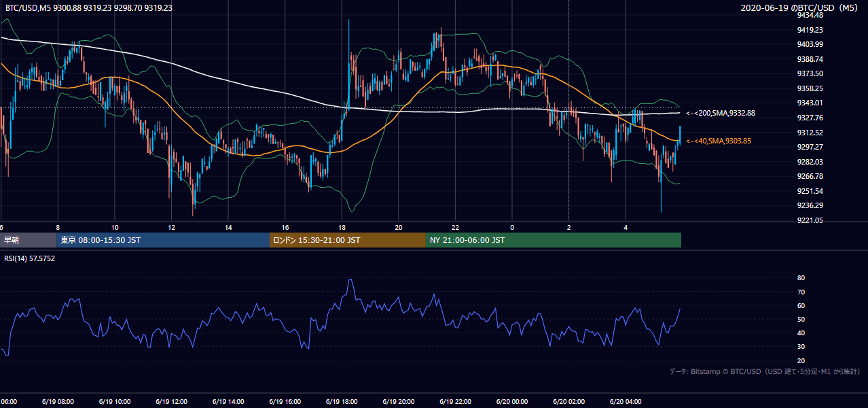The image size is (868, 408).
Task: Click the 6/20 02:00 date label
Action: click(x=568, y=402)
